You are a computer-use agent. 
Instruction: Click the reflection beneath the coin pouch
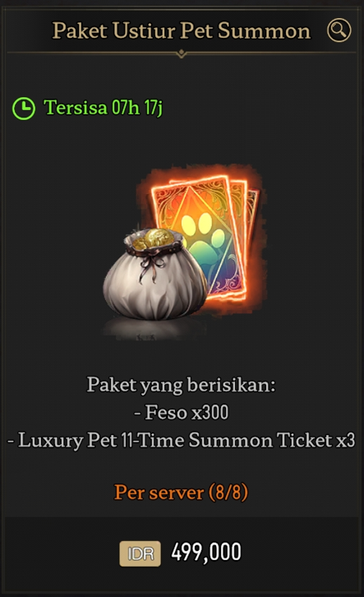(152, 330)
